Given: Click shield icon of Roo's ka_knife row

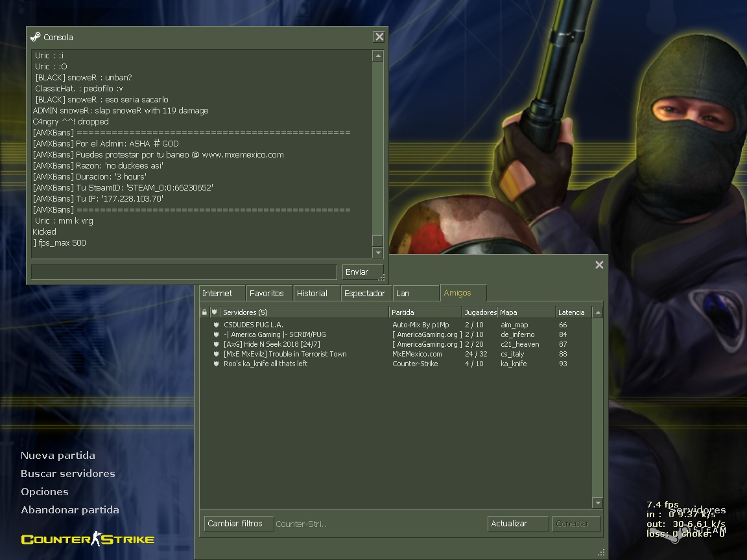Looking at the screenshot, I should coord(216,364).
